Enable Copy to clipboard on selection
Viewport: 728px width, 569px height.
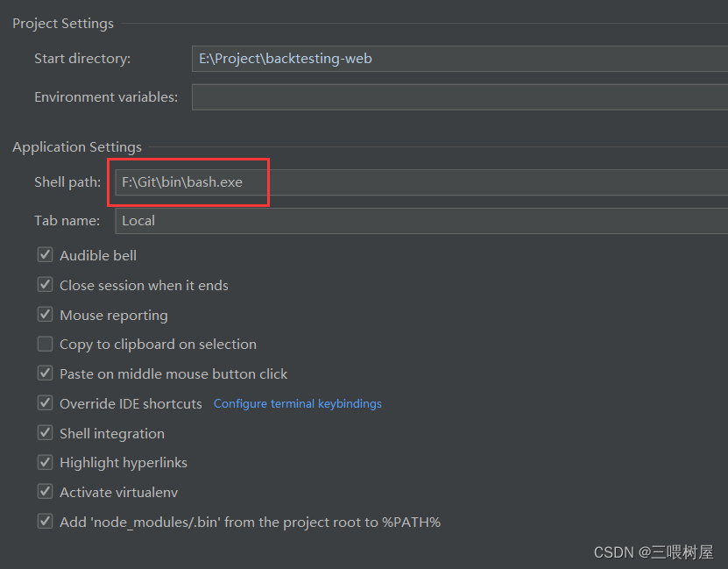pos(45,345)
